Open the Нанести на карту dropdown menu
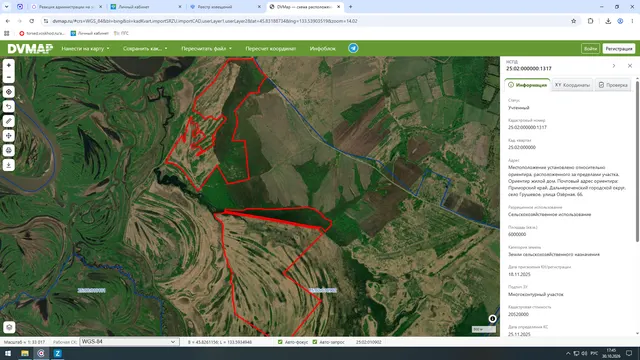 click(85, 49)
